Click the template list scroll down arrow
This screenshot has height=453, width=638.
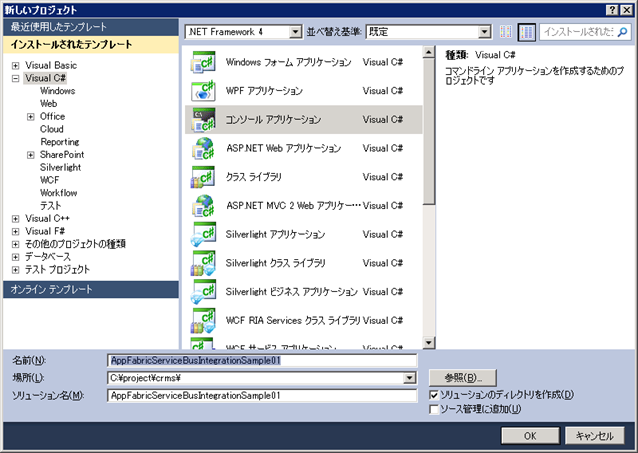(x=428, y=343)
